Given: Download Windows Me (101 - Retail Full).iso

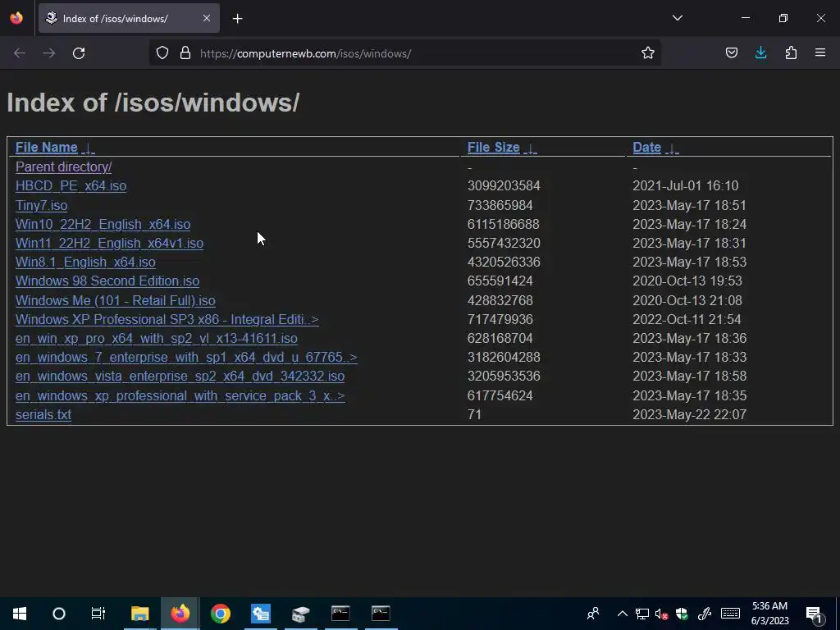Looking at the screenshot, I should [x=115, y=300].
